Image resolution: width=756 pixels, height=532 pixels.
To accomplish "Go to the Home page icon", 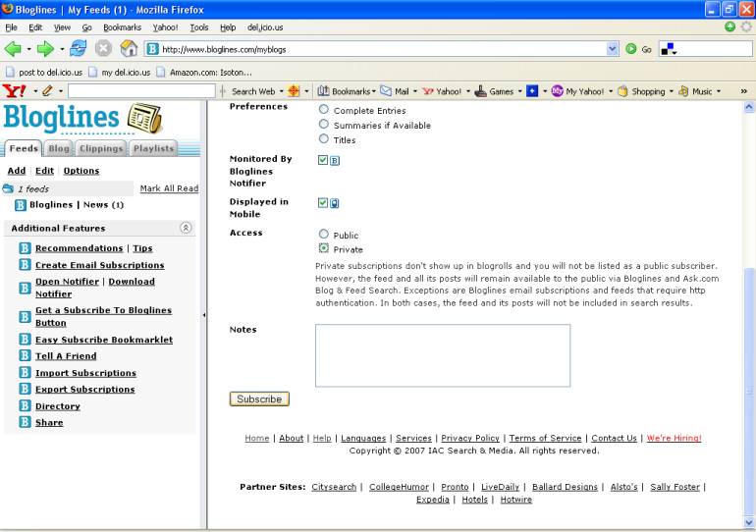I will (x=129, y=49).
